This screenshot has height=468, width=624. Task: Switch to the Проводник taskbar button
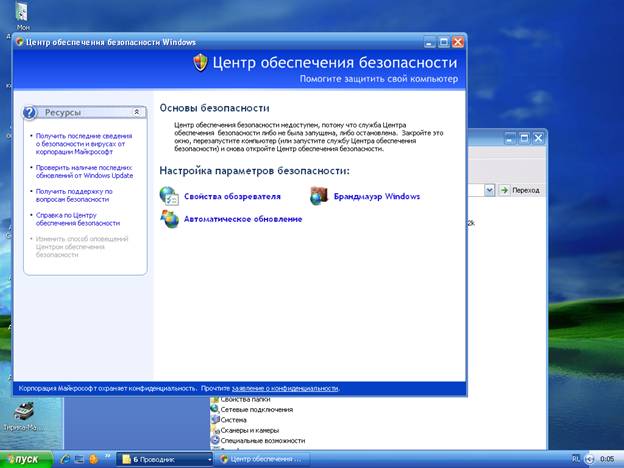pos(164,460)
